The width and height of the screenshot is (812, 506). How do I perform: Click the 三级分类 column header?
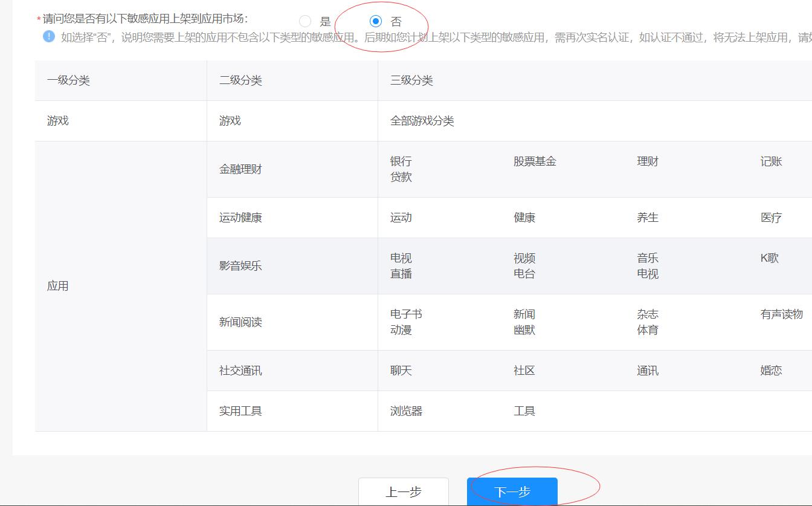[411, 80]
